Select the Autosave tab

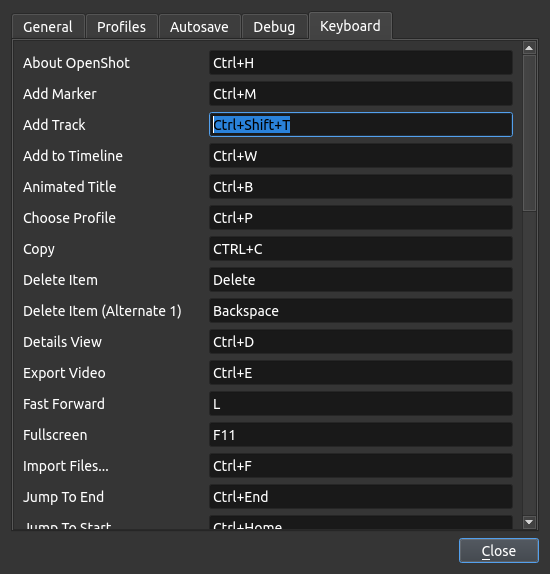coord(200,27)
